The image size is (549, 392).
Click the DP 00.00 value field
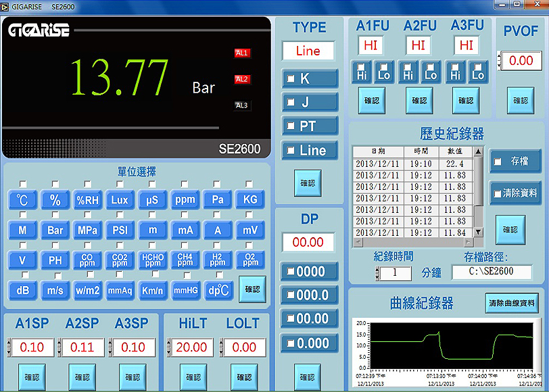pyautogui.click(x=308, y=242)
